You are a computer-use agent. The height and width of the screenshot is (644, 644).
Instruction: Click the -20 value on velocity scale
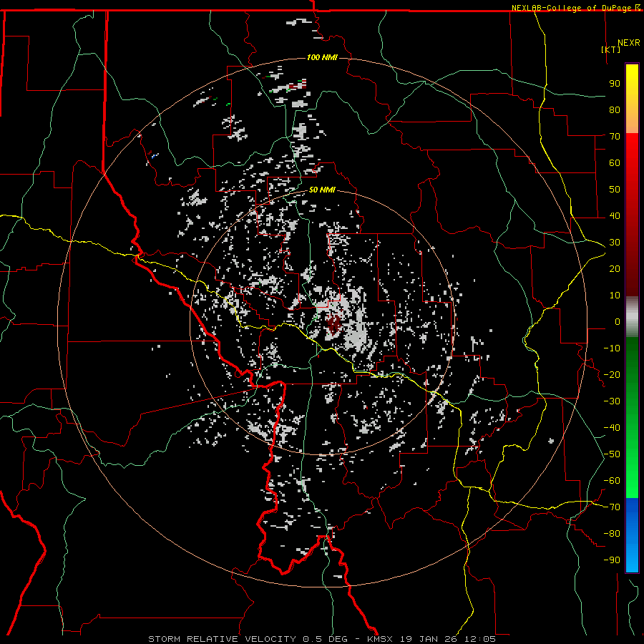(x=612, y=374)
